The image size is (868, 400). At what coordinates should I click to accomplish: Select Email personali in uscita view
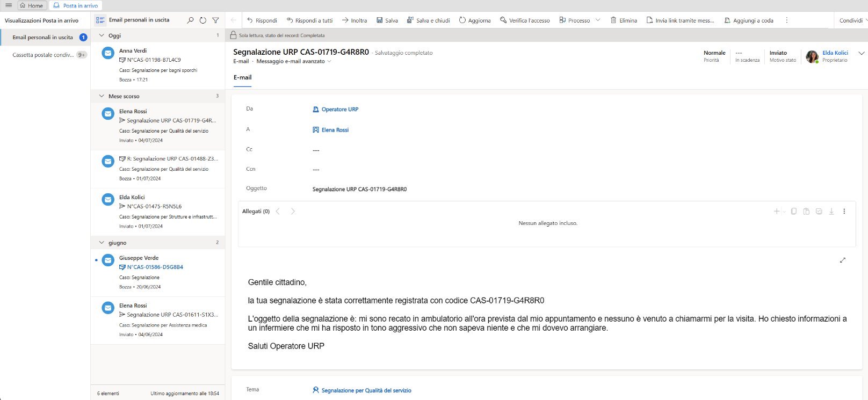pos(45,37)
